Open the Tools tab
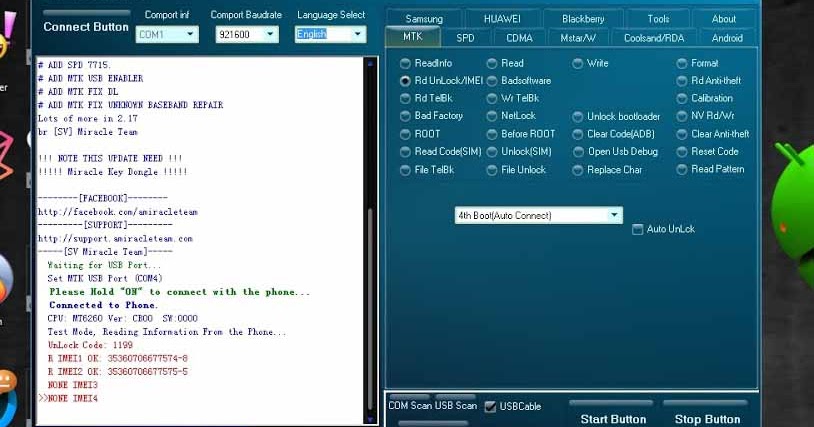The height and width of the screenshot is (427, 814). pos(658,19)
